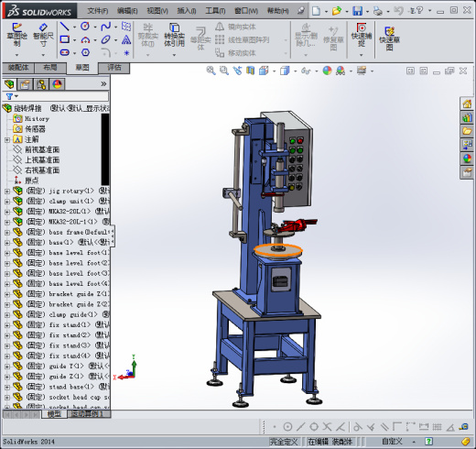Expand the clamp unit<1> component
The width and height of the screenshot is (476, 449).
point(7,202)
